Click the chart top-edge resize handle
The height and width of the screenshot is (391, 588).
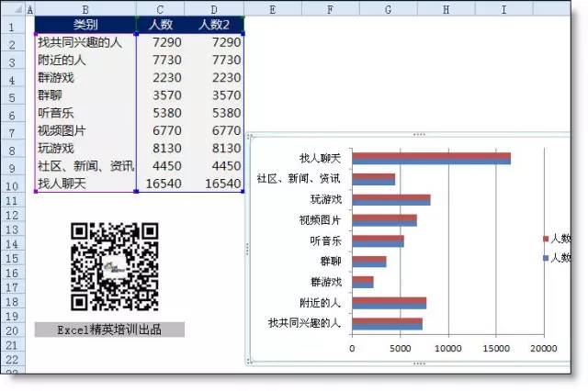pos(419,134)
